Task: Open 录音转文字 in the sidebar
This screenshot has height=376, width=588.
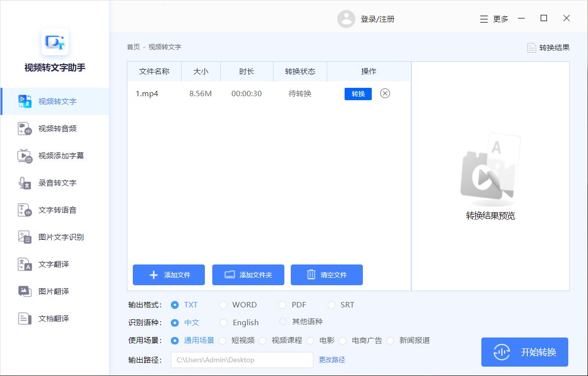Action: coord(55,183)
